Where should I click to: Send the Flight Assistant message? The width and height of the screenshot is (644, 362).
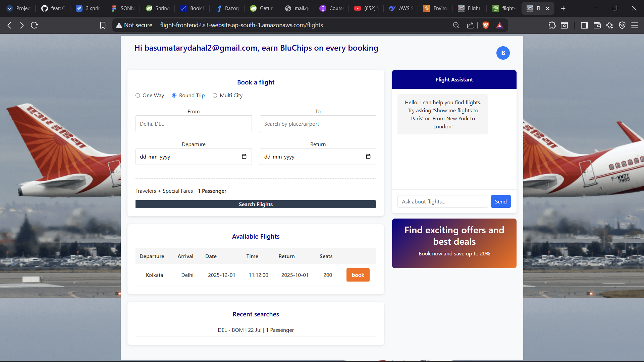(x=501, y=201)
